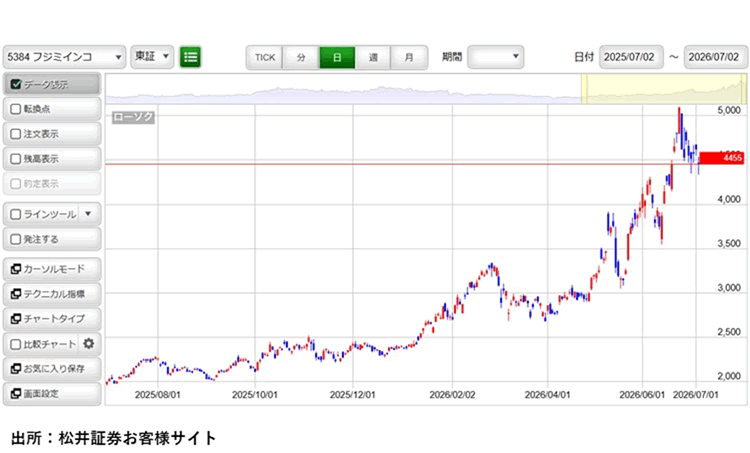Enable the ラインツール checkbox

[16, 214]
